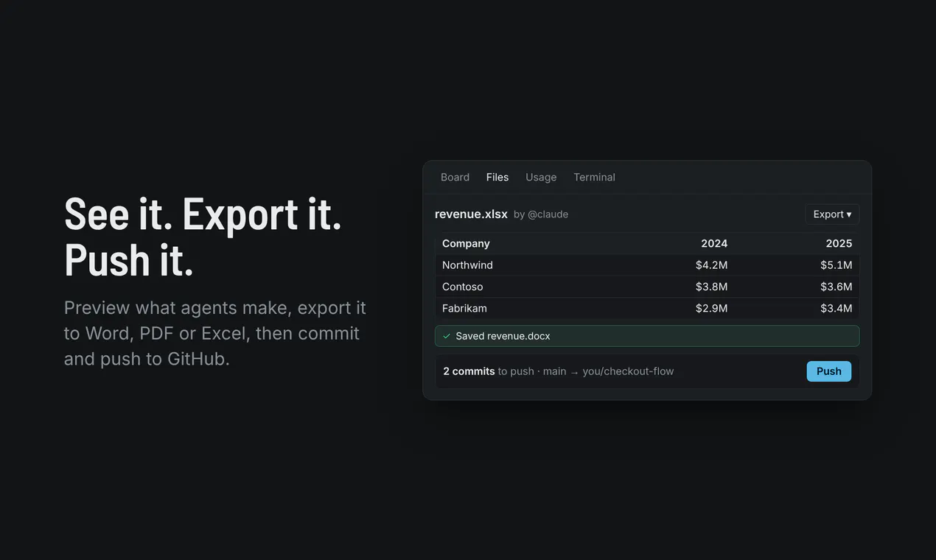Viewport: 936px width, 560px height.
Task: Click the revenue.xlsx file name
Action: point(471,214)
